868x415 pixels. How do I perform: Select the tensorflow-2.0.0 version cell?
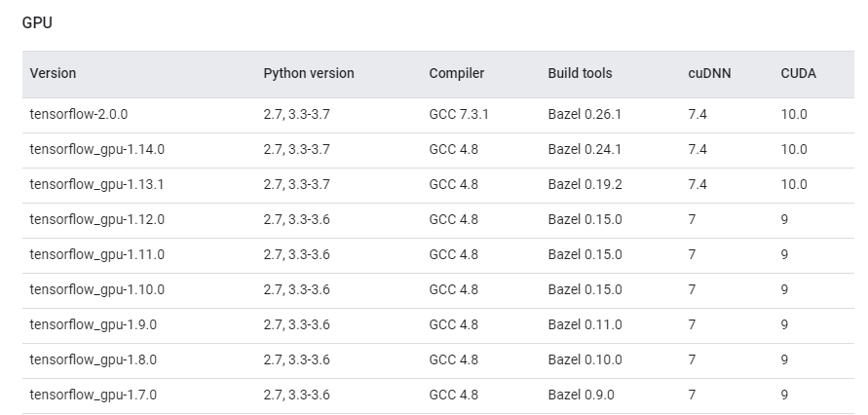click(x=79, y=114)
